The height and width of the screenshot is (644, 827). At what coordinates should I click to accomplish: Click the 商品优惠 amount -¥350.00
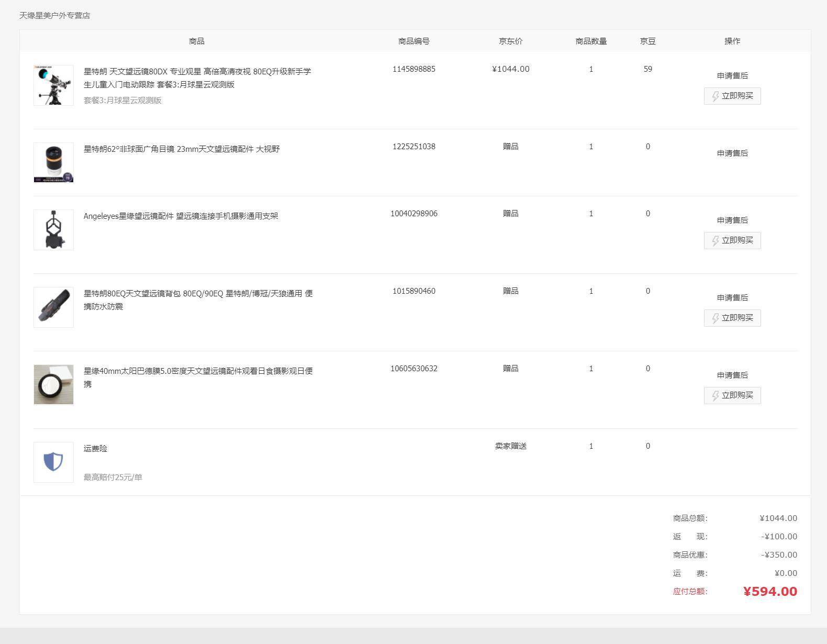779,555
